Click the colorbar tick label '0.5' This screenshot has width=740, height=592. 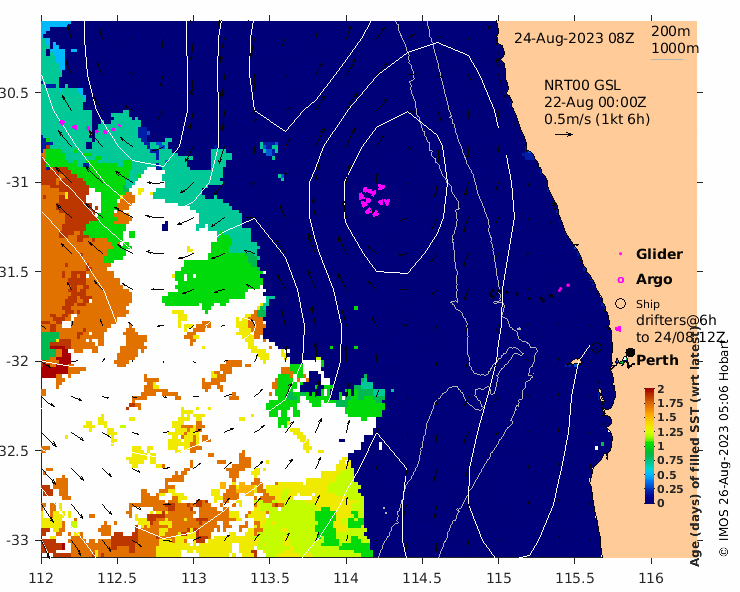point(667,475)
